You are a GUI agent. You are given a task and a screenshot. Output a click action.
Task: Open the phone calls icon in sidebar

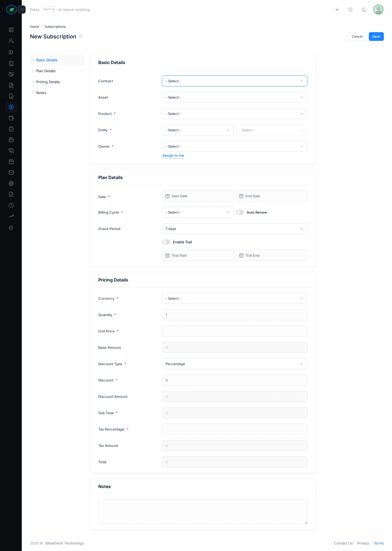11,151
